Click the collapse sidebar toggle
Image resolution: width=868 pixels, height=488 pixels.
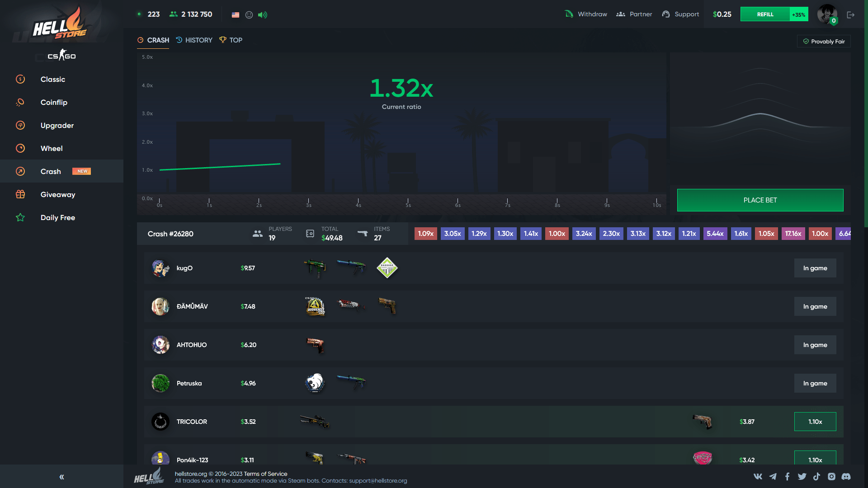(61, 477)
